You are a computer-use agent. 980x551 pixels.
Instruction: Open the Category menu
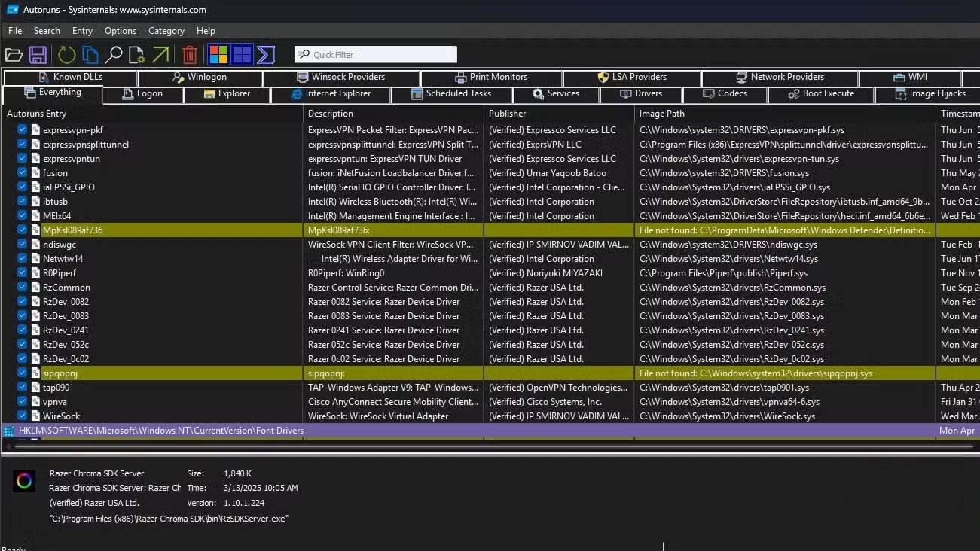point(166,31)
